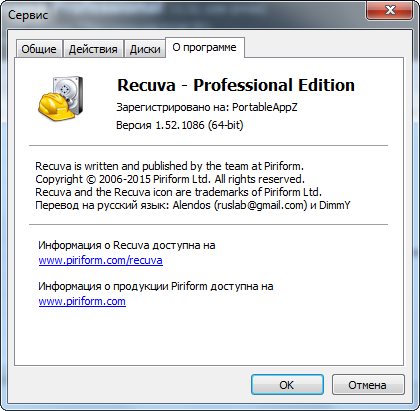Click the Зарегистрировано на: PortableAppZ text
420x411 pixels.
[207, 107]
